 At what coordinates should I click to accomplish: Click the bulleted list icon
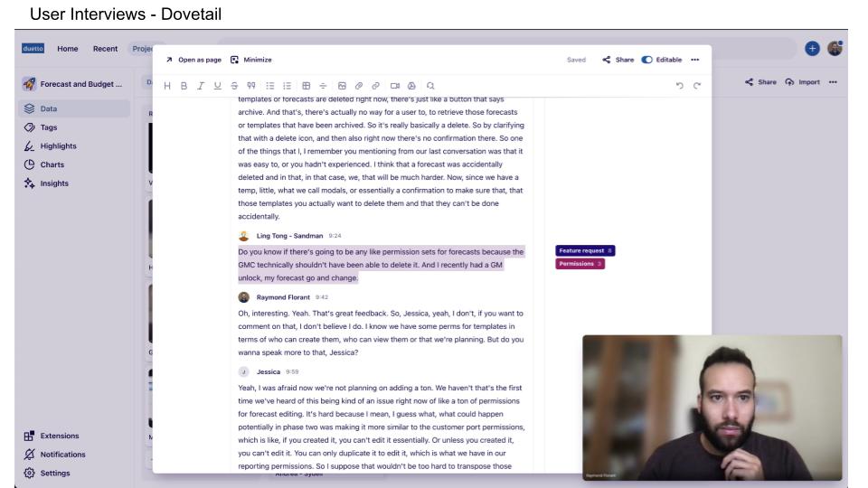point(271,85)
